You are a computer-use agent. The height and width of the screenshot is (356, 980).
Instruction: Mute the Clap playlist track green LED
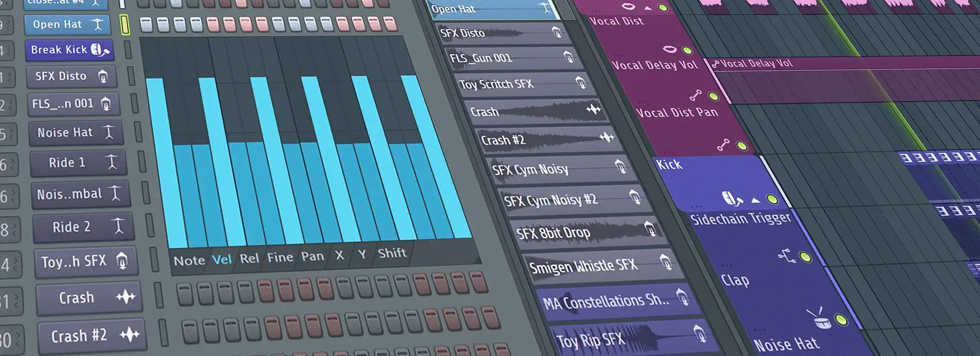point(841,320)
